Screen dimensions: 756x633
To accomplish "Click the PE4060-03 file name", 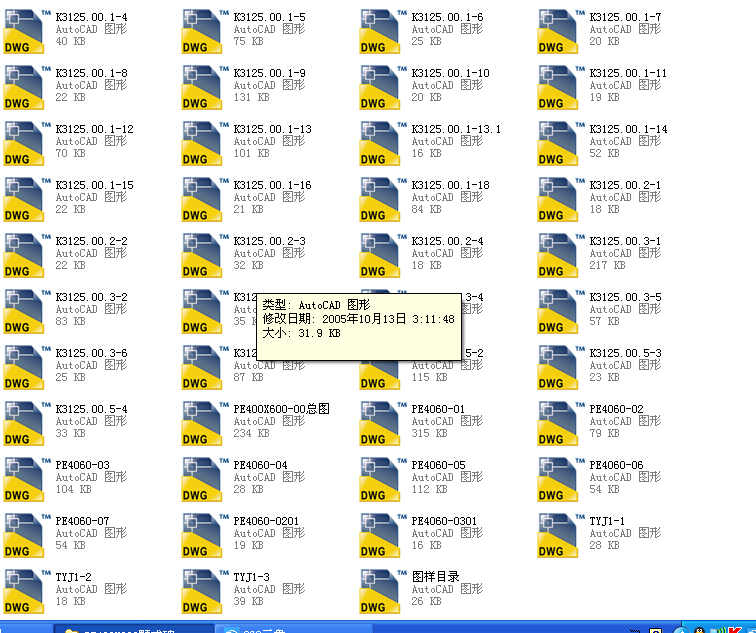I will (x=82, y=465).
